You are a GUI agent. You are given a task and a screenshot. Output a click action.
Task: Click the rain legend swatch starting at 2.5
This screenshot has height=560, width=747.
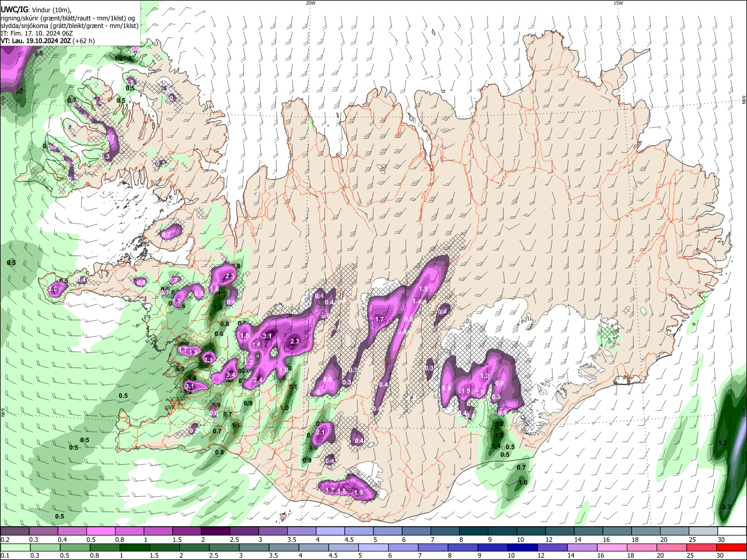[224, 547]
